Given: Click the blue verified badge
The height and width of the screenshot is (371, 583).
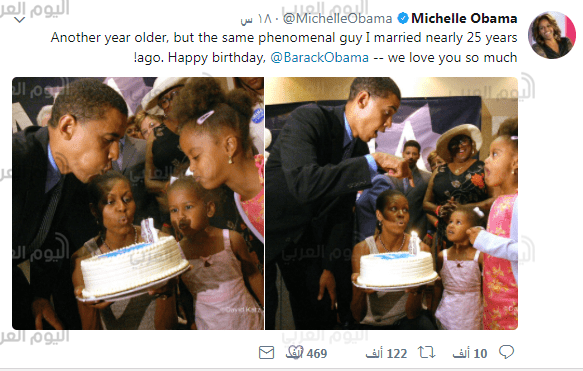Looking at the screenshot, I should coord(403,18).
